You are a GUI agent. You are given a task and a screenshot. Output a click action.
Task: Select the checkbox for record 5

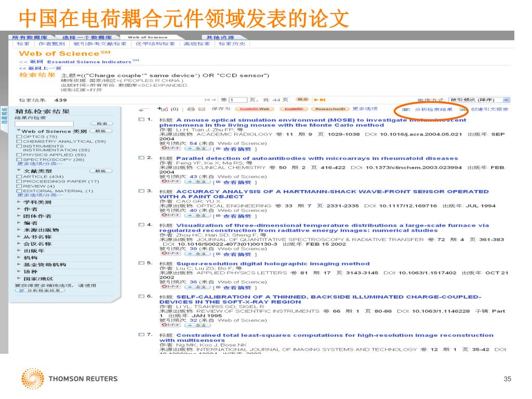pyautogui.click(x=141, y=263)
